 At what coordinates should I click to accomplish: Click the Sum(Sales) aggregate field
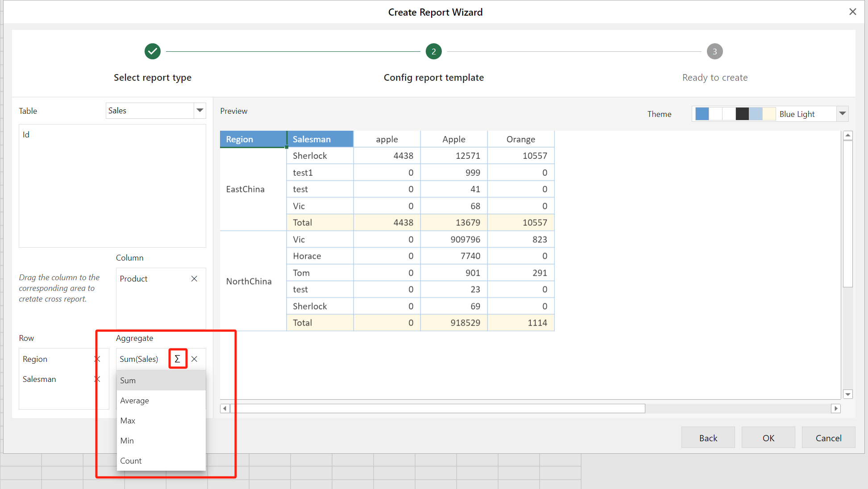coord(139,359)
